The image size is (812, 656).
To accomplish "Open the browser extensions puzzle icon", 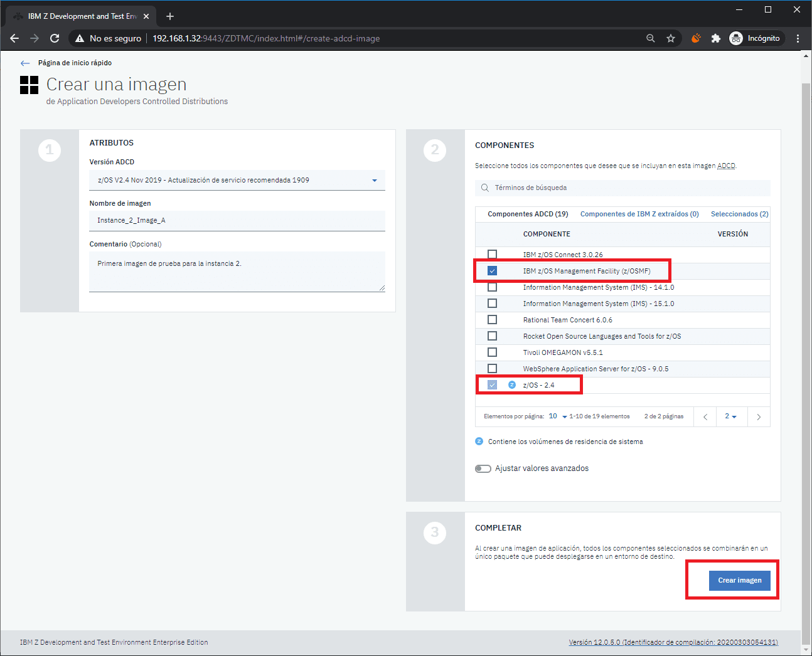I will [x=716, y=38].
